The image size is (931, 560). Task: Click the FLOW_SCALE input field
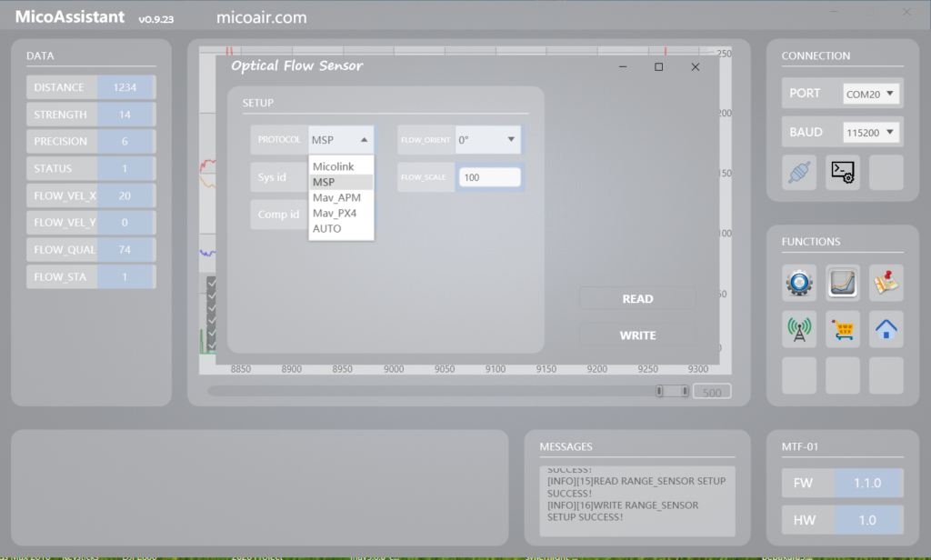[489, 177]
